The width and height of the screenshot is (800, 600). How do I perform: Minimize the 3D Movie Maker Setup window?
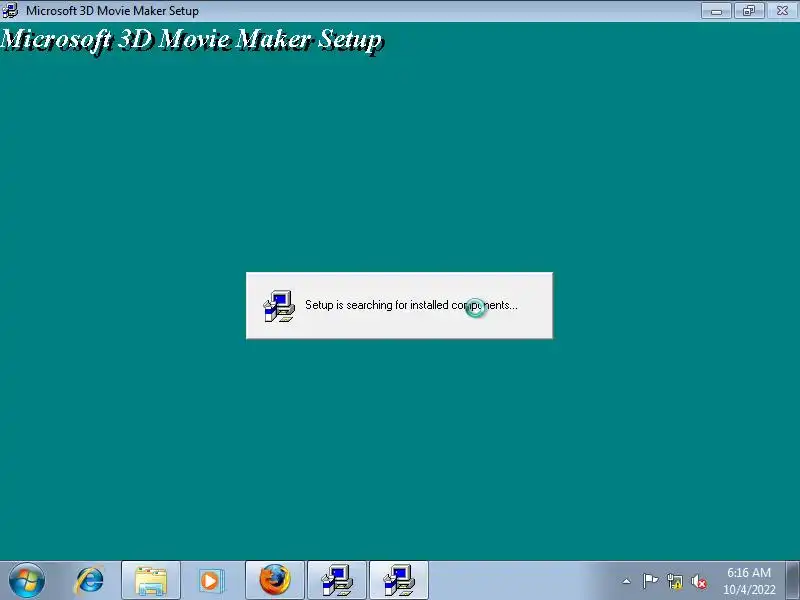pos(716,11)
